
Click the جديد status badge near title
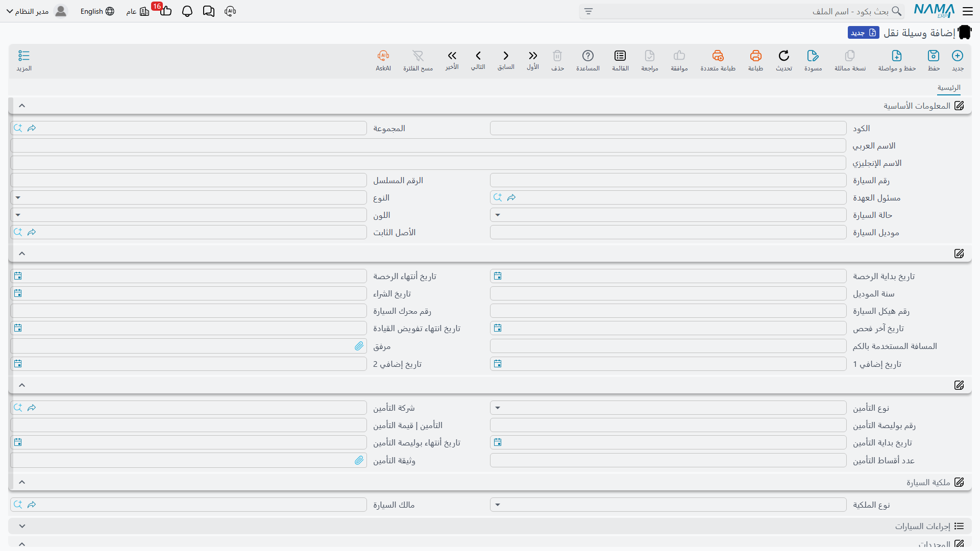864,33
